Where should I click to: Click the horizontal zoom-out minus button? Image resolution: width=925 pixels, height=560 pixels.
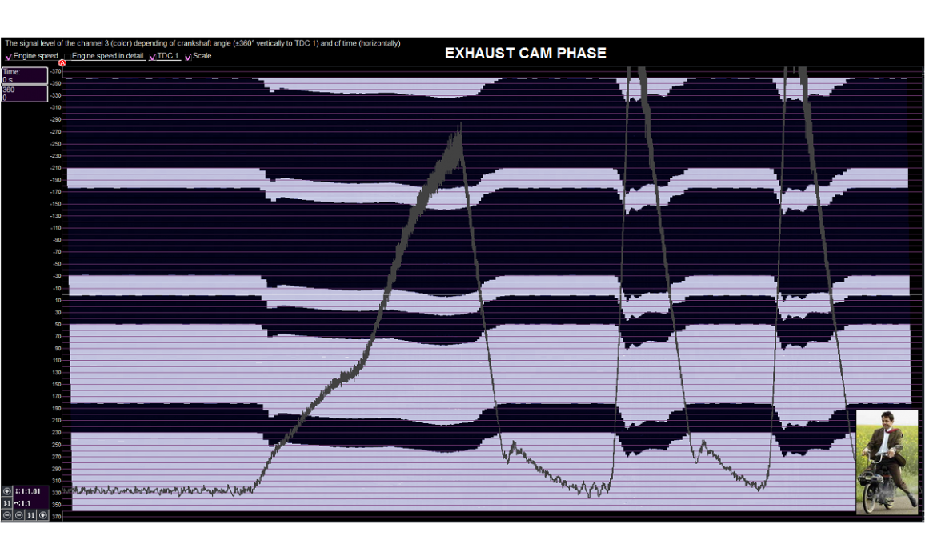19,515
